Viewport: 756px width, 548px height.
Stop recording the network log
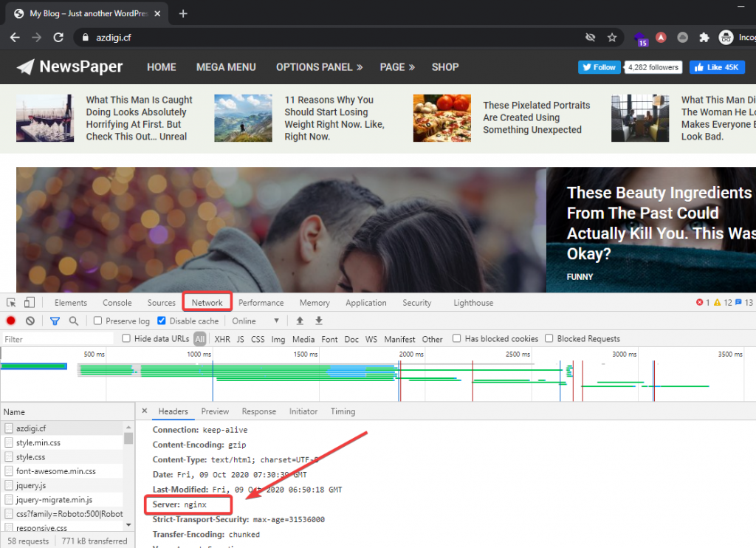(x=11, y=321)
